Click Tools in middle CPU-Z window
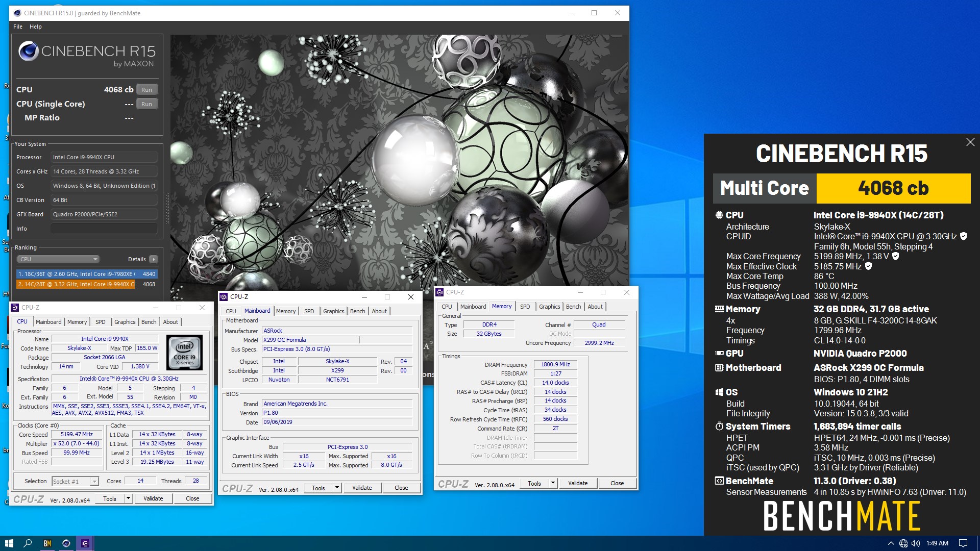The width and height of the screenshot is (980, 551). tap(318, 488)
